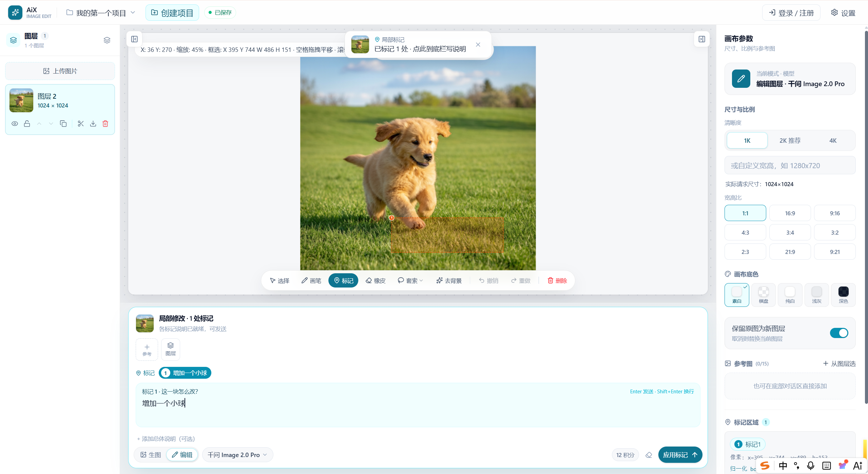The height and width of the screenshot is (474, 868).
Task: Click the 图层 2 layer thumbnail
Action: (x=21, y=100)
